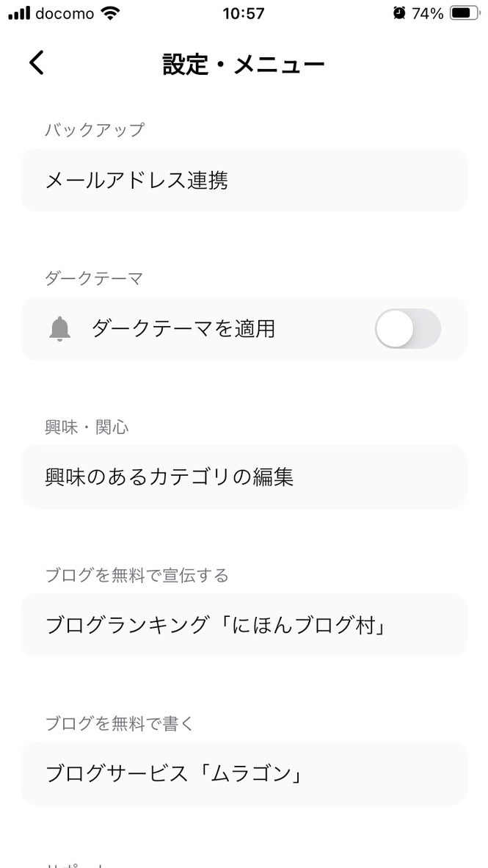Open ブログサービス「ムラゴン」 link

pyautogui.click(x=244, y=774)
